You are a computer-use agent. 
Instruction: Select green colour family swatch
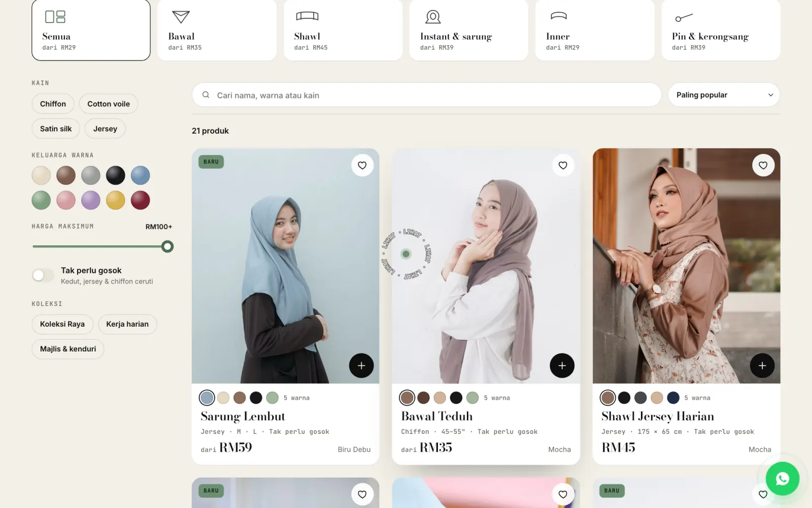coord(41,200)
